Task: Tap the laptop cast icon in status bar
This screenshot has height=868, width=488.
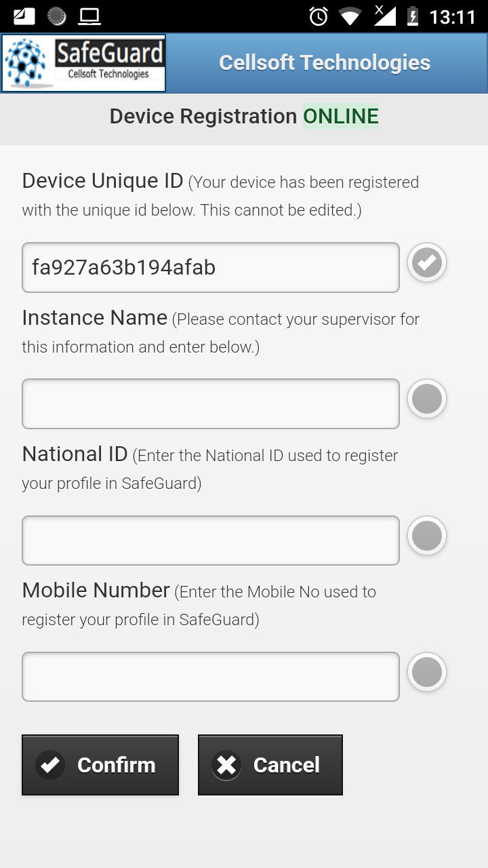Action: point(89,16)
